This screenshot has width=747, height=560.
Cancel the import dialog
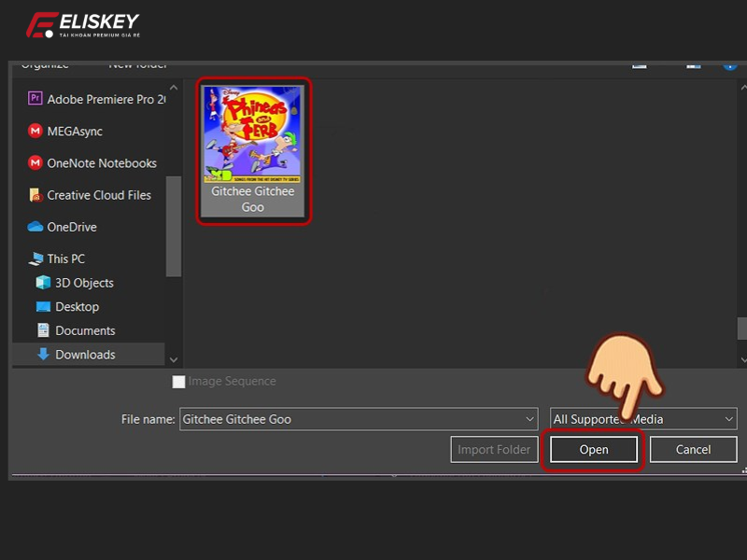click(693, 449)
